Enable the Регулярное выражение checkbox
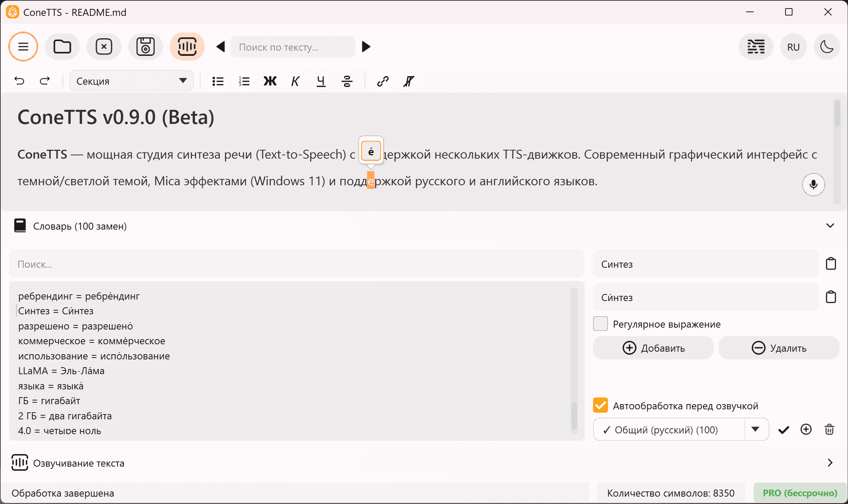Viewport: 848px width, 504px height. (600, 324)
